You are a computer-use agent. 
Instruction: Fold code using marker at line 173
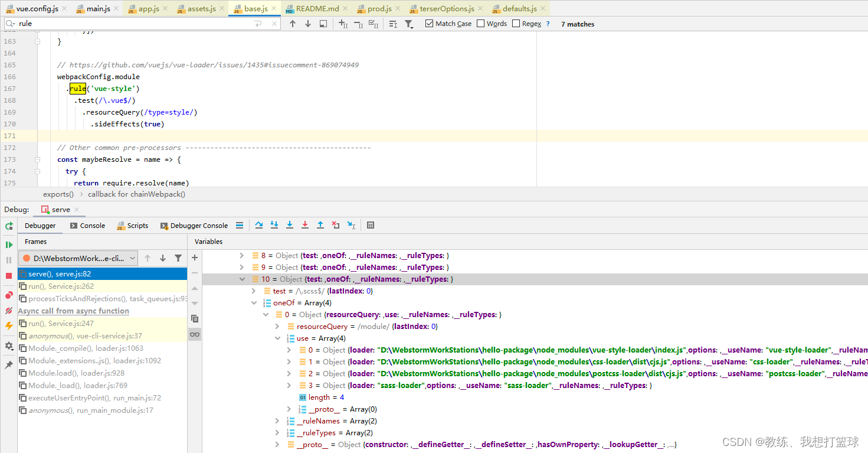[x=38, y=159]
